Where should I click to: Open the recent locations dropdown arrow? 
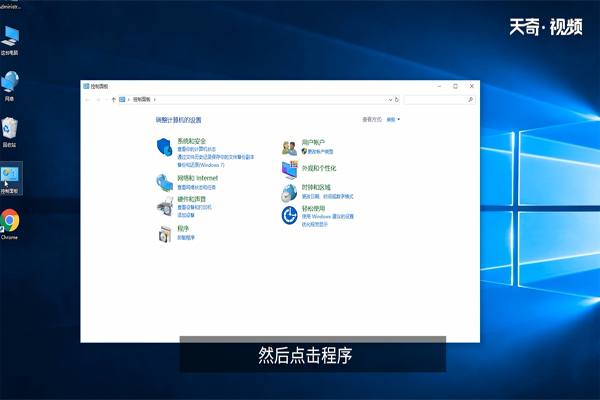[106, 100]
